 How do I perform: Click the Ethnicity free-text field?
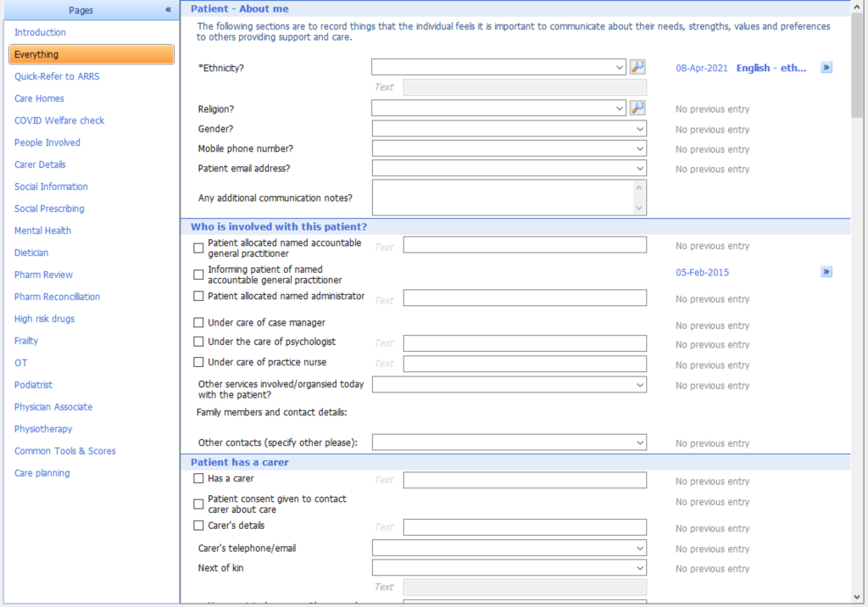tap(525, 87)
